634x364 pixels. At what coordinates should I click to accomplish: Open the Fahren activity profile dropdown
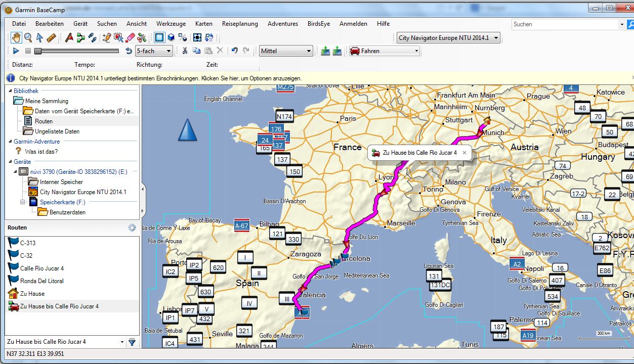[x=385, y=51]
